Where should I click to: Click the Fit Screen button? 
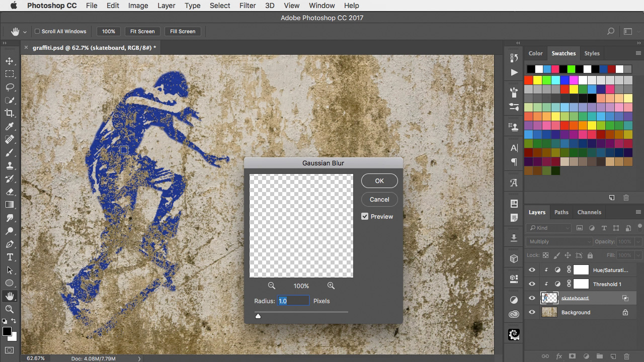(142, 31)
